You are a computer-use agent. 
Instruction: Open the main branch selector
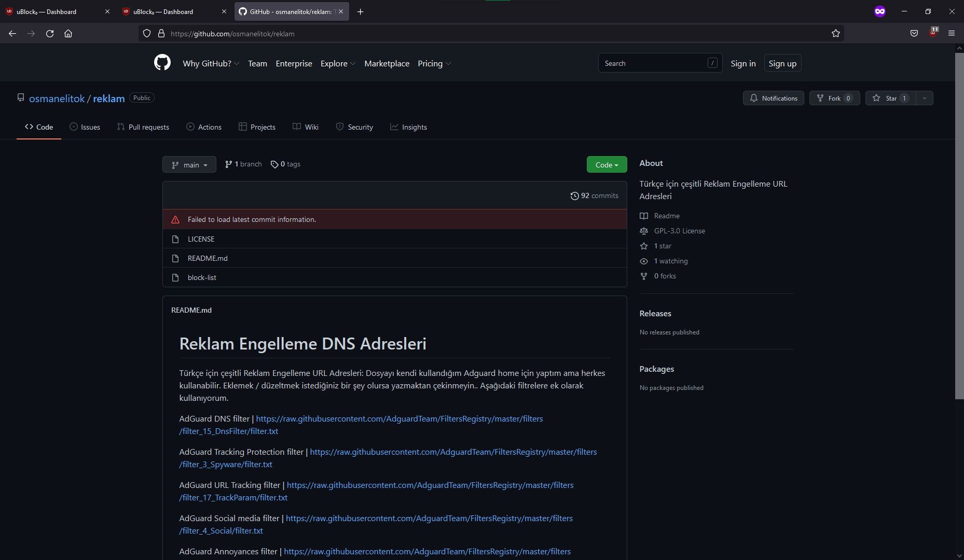[189, 164]
